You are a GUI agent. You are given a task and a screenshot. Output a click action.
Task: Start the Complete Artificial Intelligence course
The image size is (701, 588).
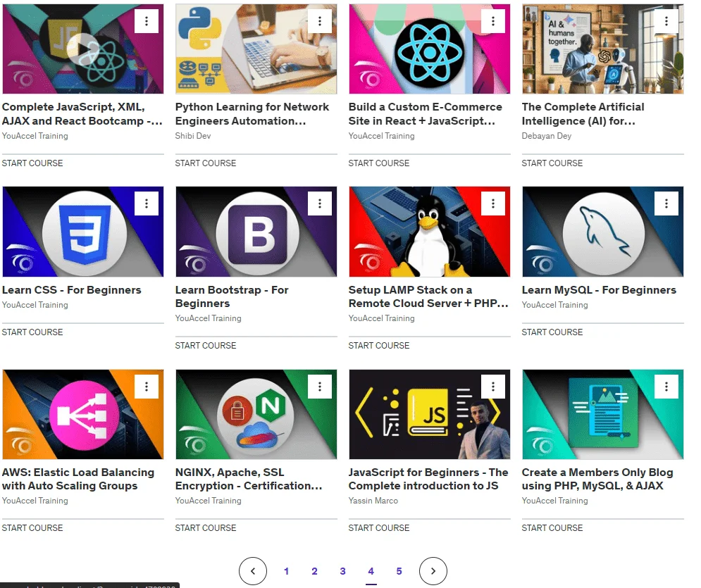(x=552, y=163)
